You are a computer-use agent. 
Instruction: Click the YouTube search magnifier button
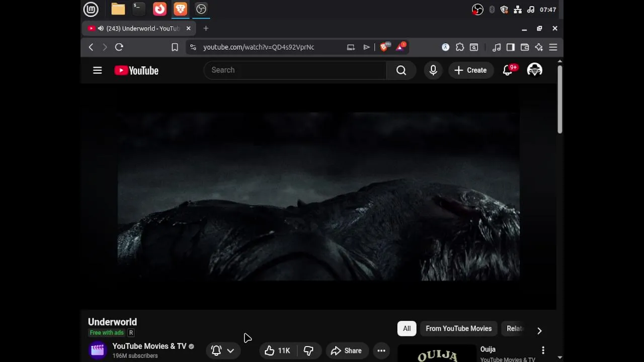(401, 70)
